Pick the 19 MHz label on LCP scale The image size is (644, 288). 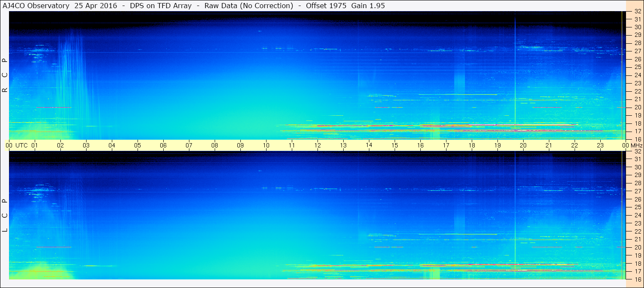[x=637, y=255]
